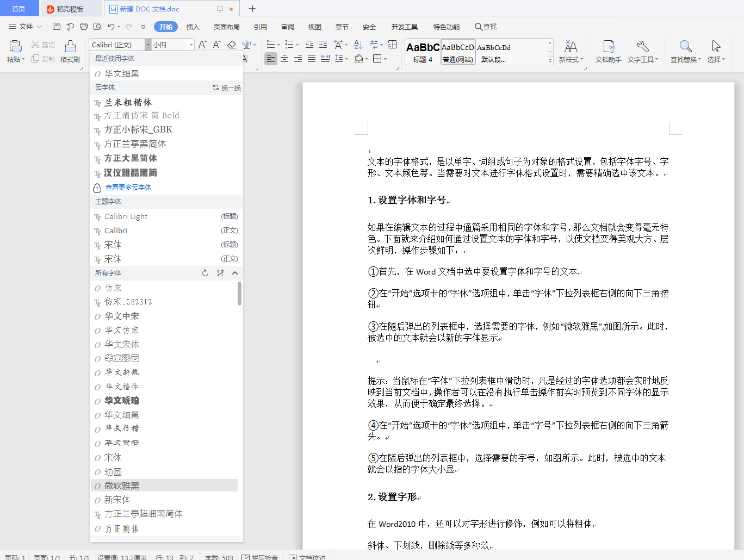The width and height of the screenshot is (744, 560).
Task: Click 换一换 to refresh cloud fonts
Action: click(227, 88)
